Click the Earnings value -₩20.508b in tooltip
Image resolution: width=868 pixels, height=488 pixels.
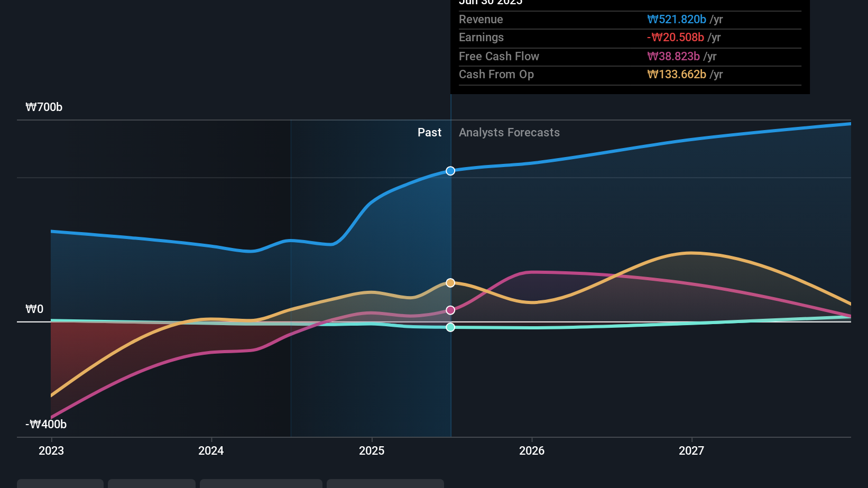(x=676, y=38)
